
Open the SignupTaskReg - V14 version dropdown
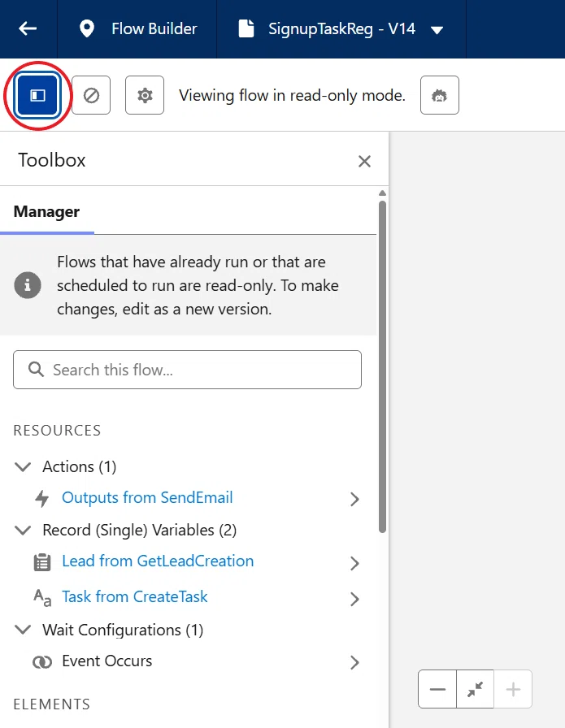point(437,30)
